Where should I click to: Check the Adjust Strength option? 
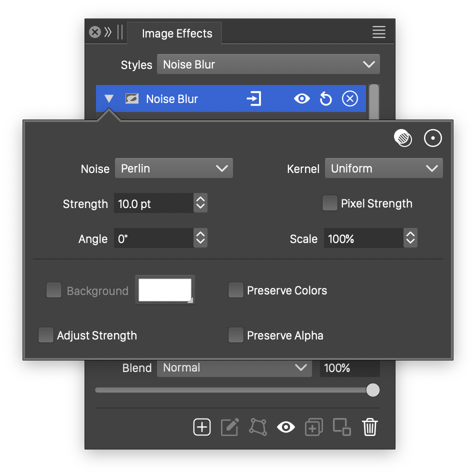[46, 335]
